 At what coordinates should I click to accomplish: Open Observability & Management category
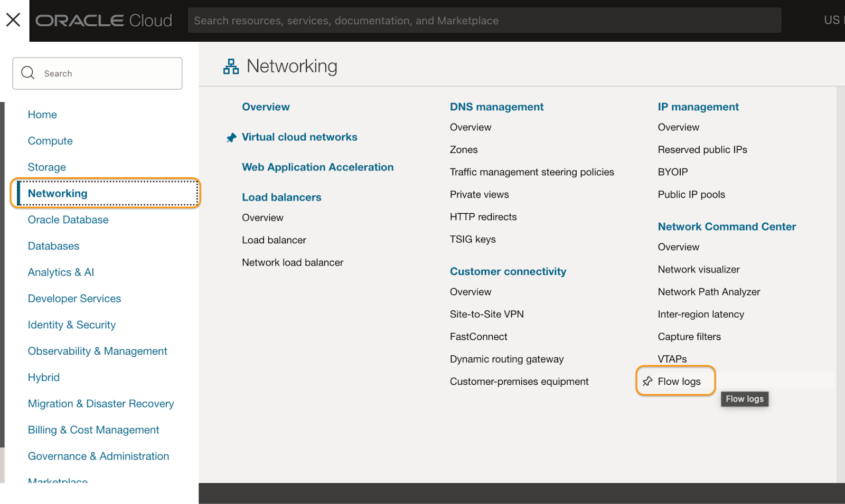click(97, 351)
